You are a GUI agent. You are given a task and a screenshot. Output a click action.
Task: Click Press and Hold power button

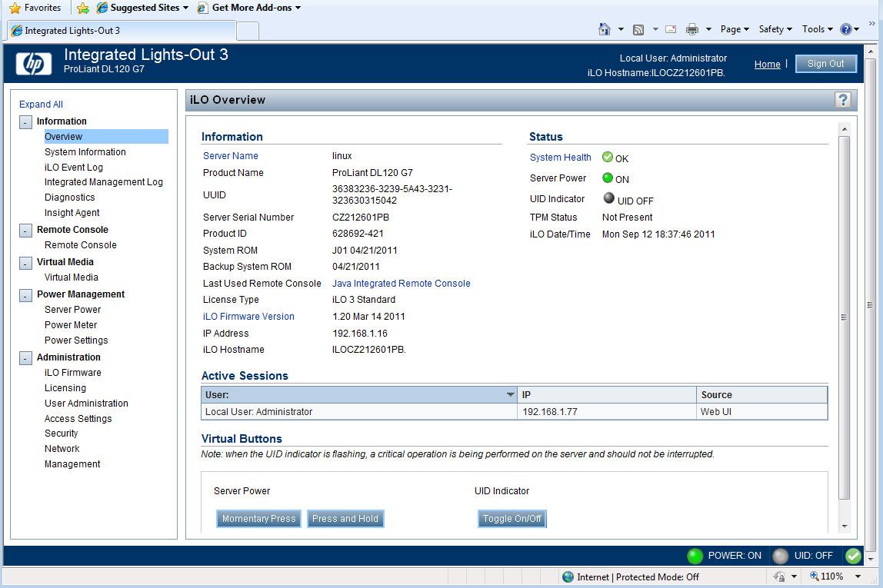coord(345,518)
